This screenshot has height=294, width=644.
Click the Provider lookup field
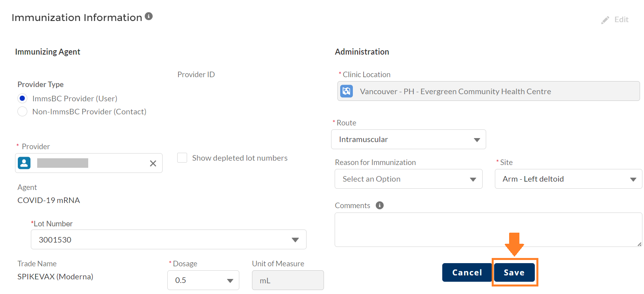coord(89,163)
